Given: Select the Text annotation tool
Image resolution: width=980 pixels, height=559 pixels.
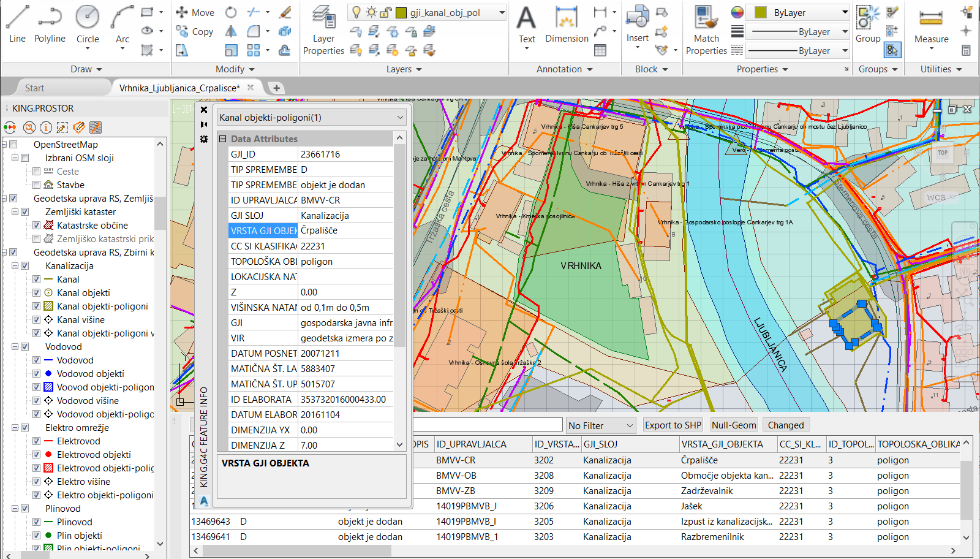Looking at the screenshot, I should 527,25.
